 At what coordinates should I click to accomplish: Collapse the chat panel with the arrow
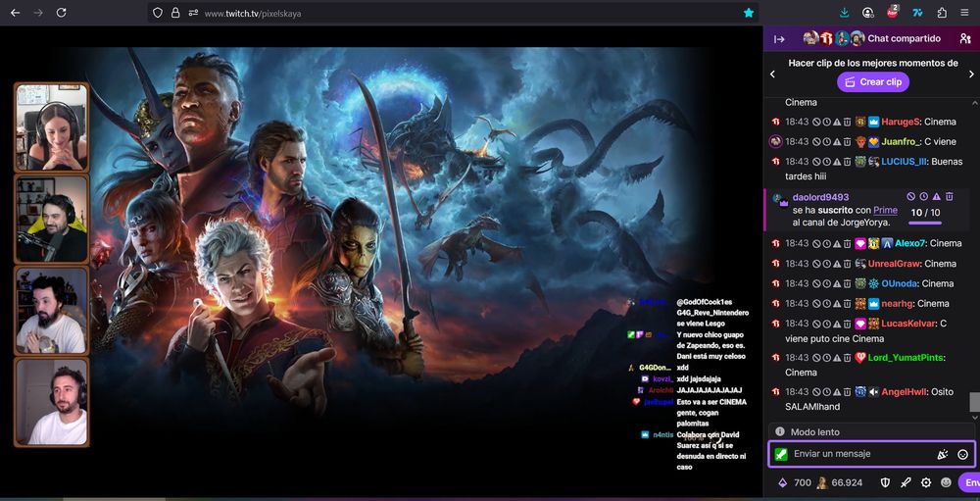[779, 39]
